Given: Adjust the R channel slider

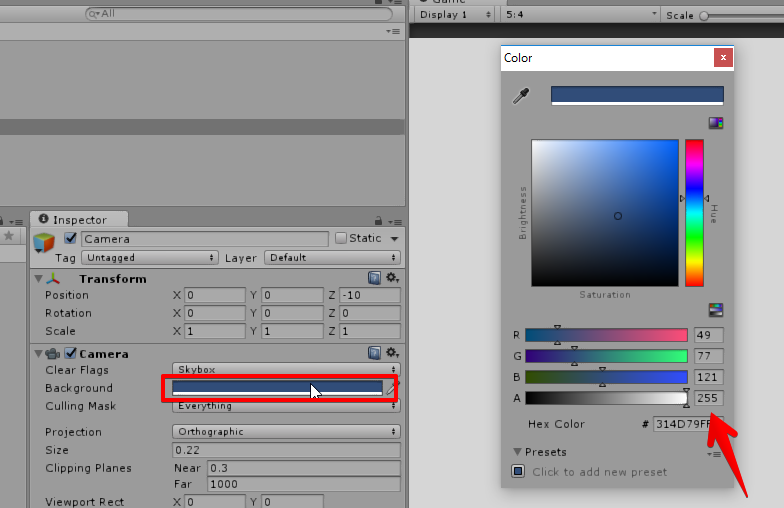Looking at the screenshot, I should (606, 335).
